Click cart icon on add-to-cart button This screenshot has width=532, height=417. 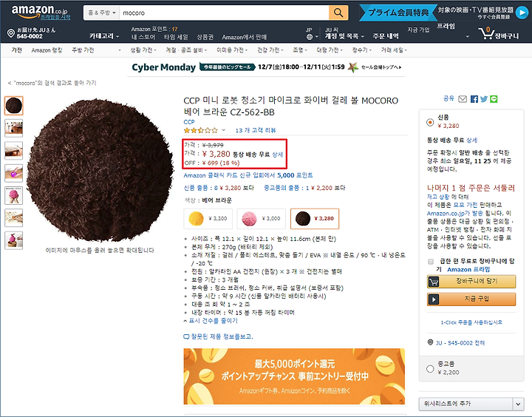[434, 282]
